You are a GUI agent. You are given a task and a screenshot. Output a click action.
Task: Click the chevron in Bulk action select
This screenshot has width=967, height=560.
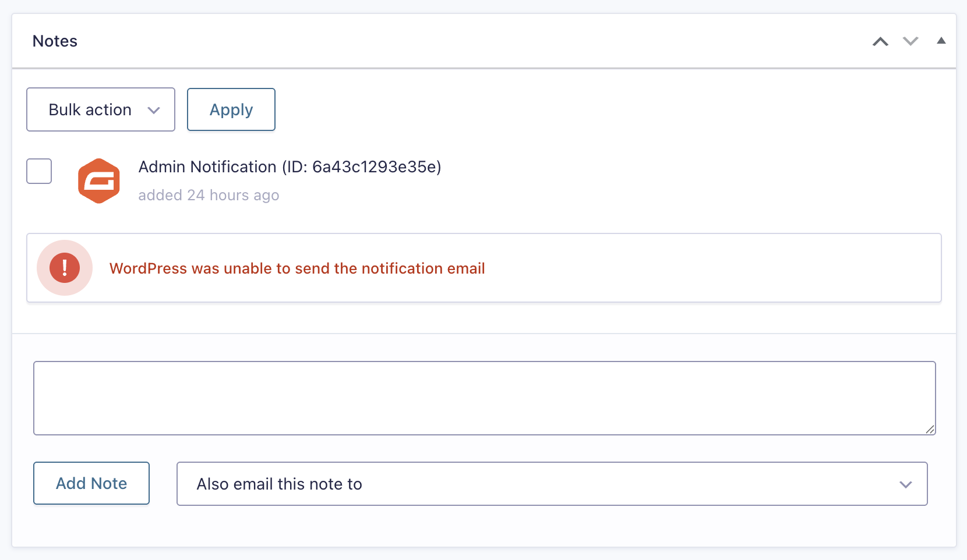154,110
